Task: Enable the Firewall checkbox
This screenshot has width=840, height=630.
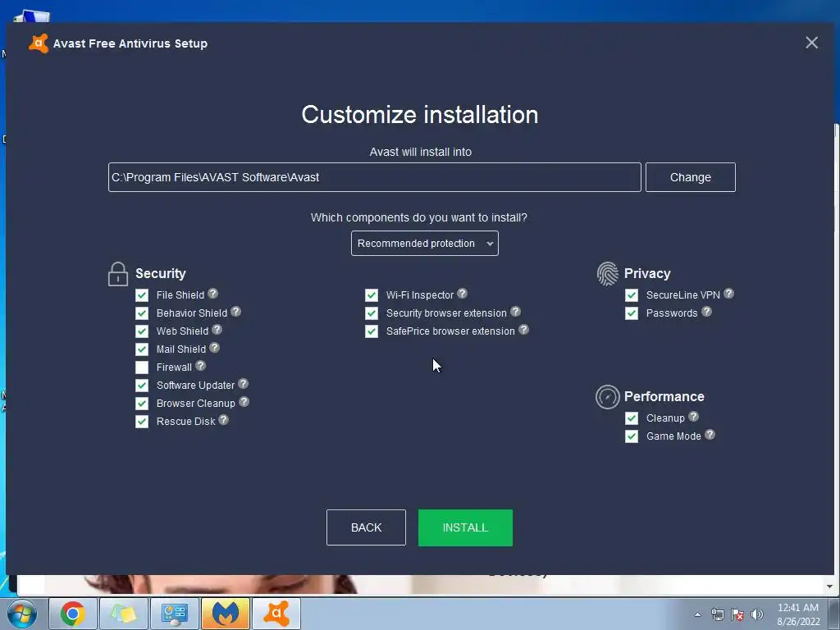Action: (x=142, y=367)
